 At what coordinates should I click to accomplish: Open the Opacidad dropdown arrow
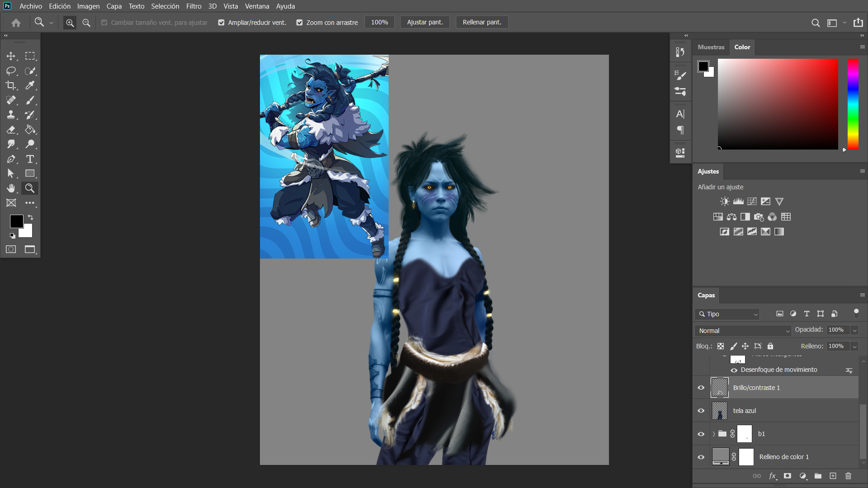coord(854,330)
